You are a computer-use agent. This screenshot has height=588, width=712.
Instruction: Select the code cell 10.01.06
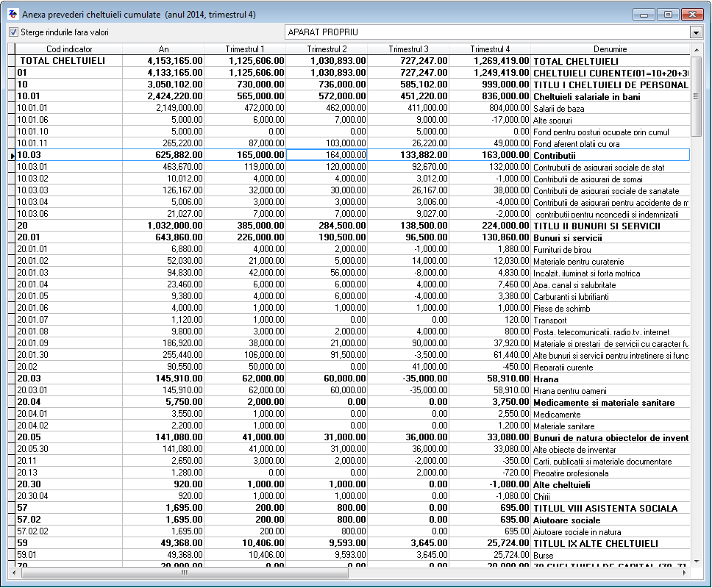[69, 120]
